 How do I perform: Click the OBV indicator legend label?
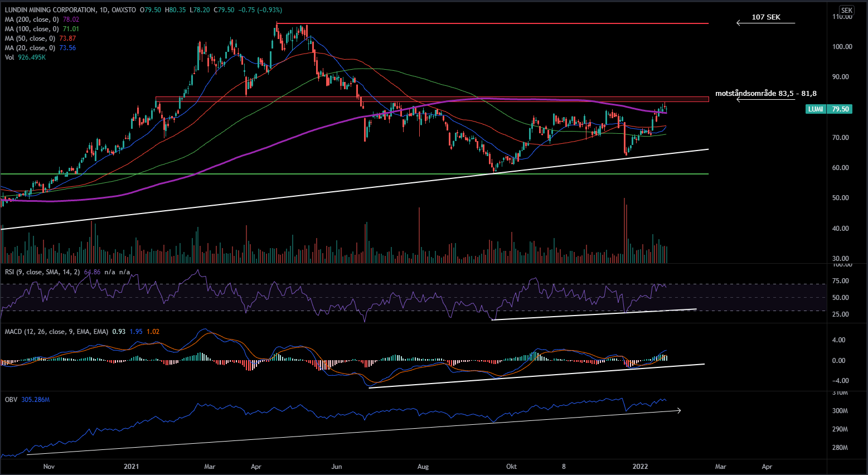(x=11, y=400)
